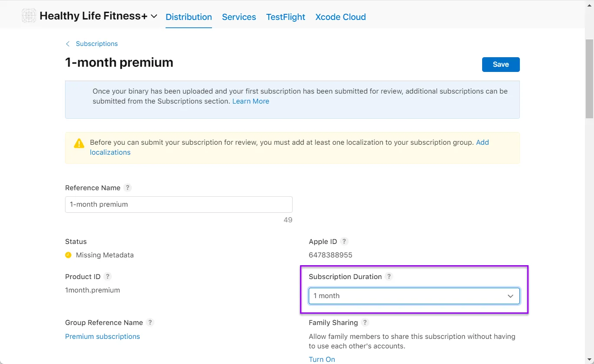
Task: Open the Family Sharing help tooltip
Action: click(365, 322)
